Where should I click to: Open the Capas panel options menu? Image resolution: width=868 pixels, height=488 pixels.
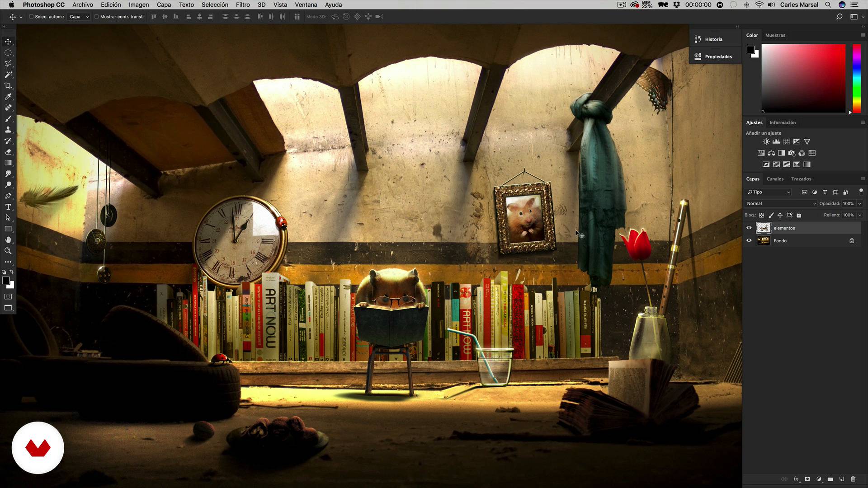coord(863,178)
